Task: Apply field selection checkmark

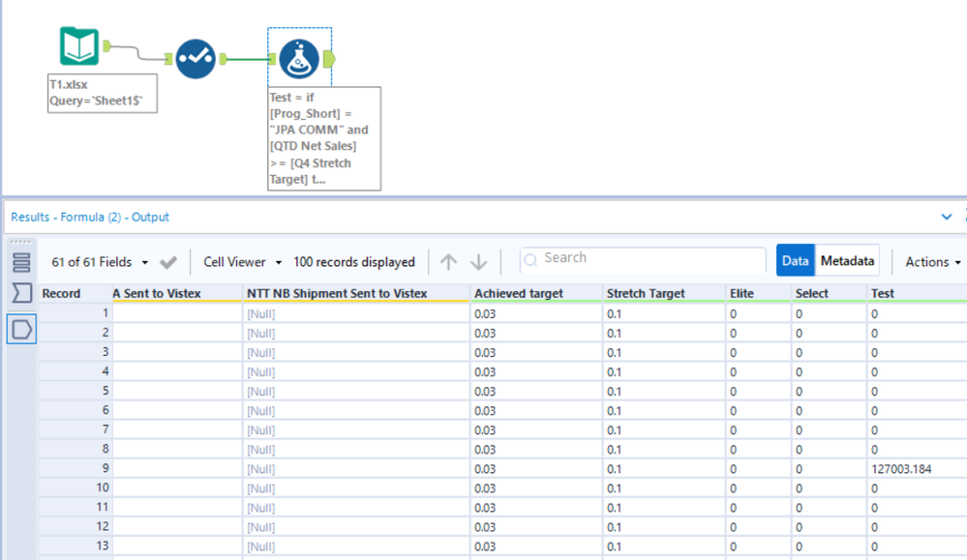Action: [168, 262]
